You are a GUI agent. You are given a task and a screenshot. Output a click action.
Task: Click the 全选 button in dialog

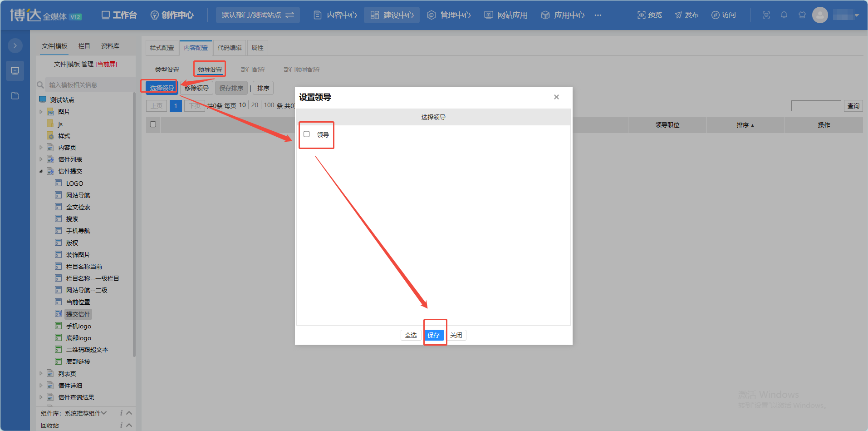[x=411, y=335]
